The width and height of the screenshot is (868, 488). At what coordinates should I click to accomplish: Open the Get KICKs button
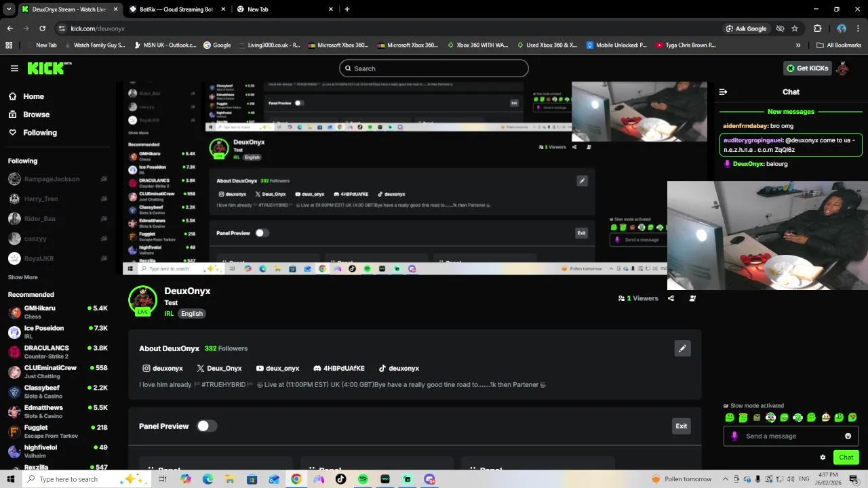click(807, 68)
